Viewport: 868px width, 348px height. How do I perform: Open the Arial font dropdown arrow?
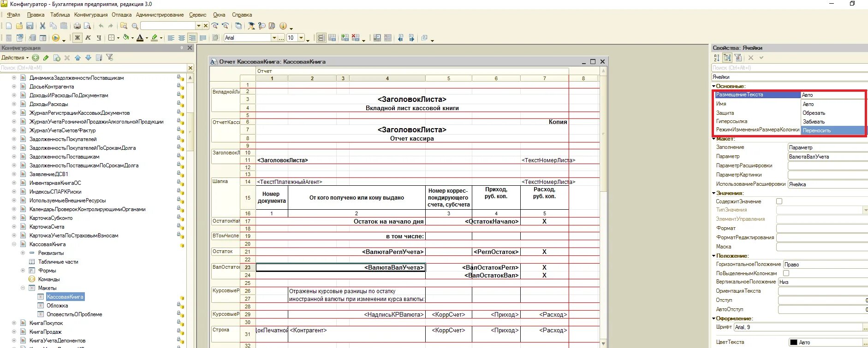click(274, 38)
